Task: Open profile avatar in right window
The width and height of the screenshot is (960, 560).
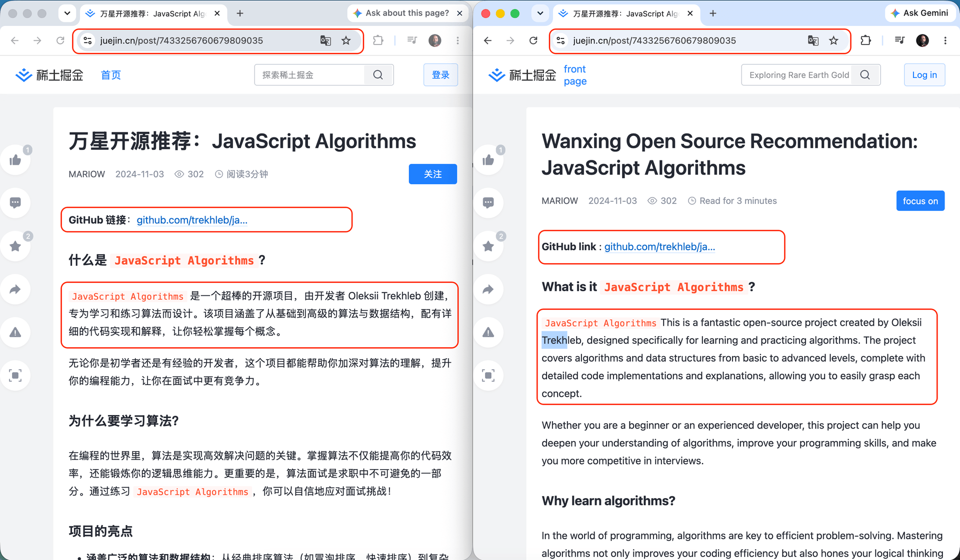Action: tap(922, 40)
